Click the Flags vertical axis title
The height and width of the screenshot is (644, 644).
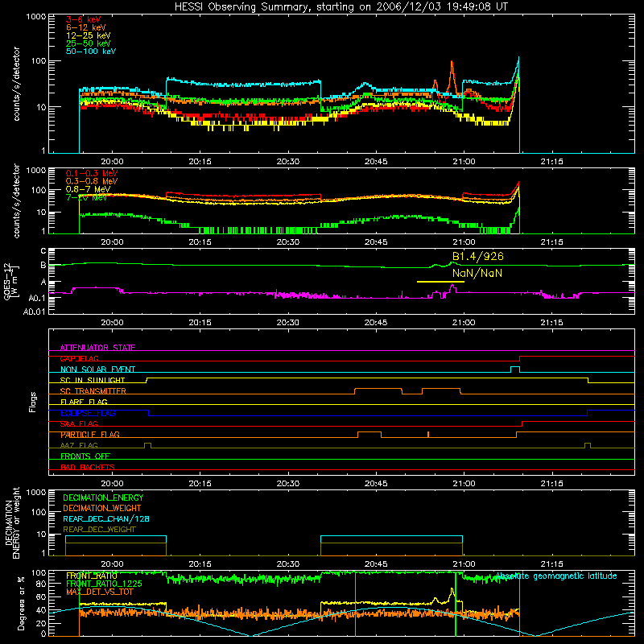pos(33,402)
